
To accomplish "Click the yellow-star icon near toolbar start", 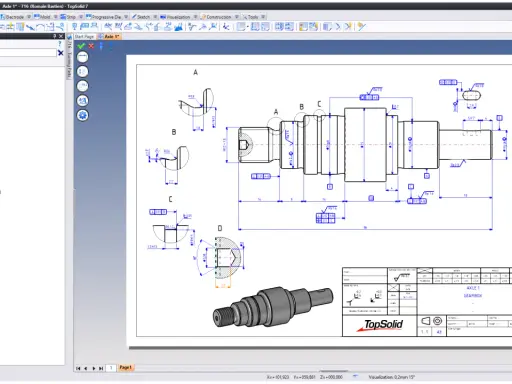I will coord(10,27).
